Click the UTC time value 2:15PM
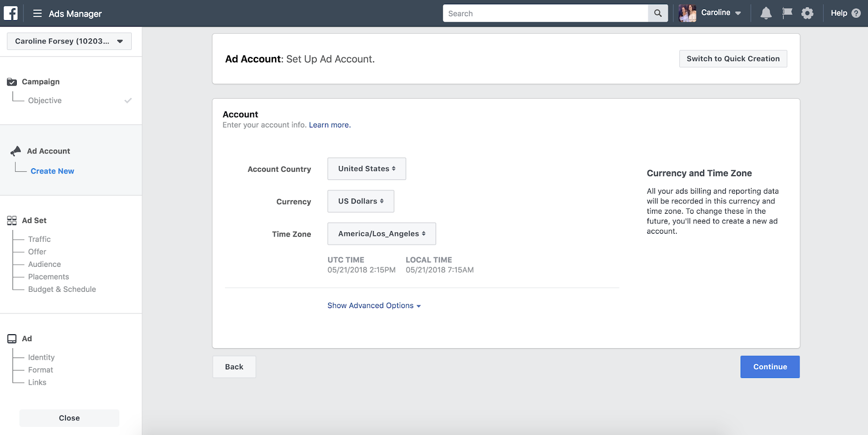The height and width of the screenshot is (435, 868). click(x=382, y=270)
